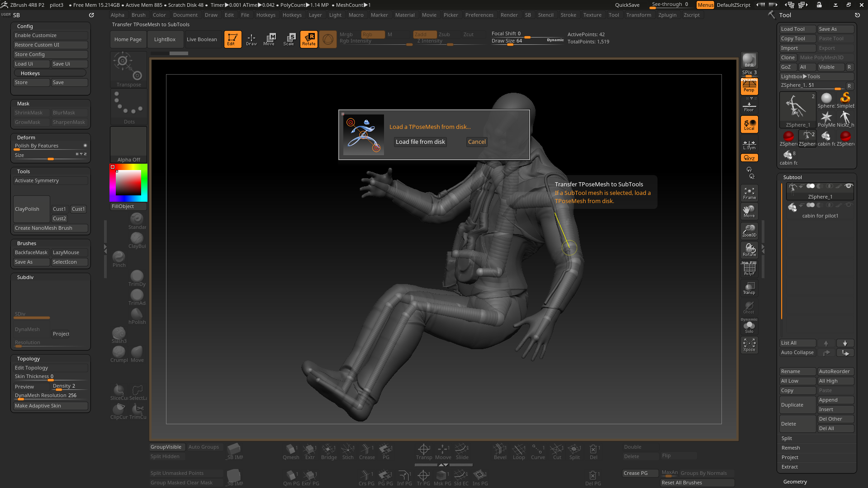Expand the Split subtool section
The image size is (868, 488).
pos(787,438)
